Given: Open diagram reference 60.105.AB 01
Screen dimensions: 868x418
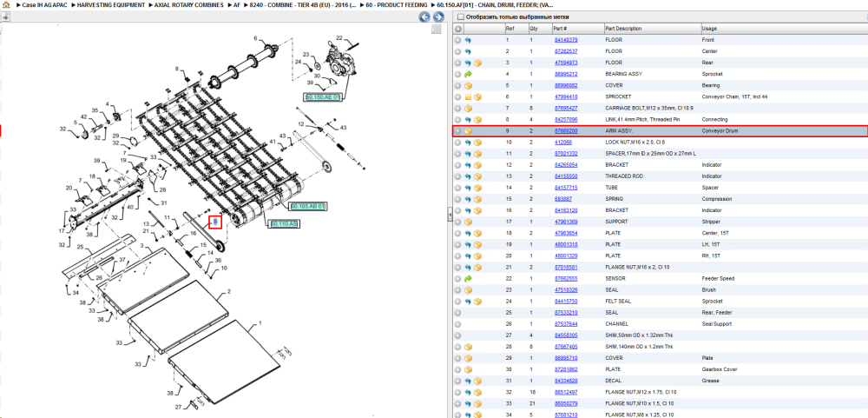Looking at the screenshot, I should click(308, 206).
